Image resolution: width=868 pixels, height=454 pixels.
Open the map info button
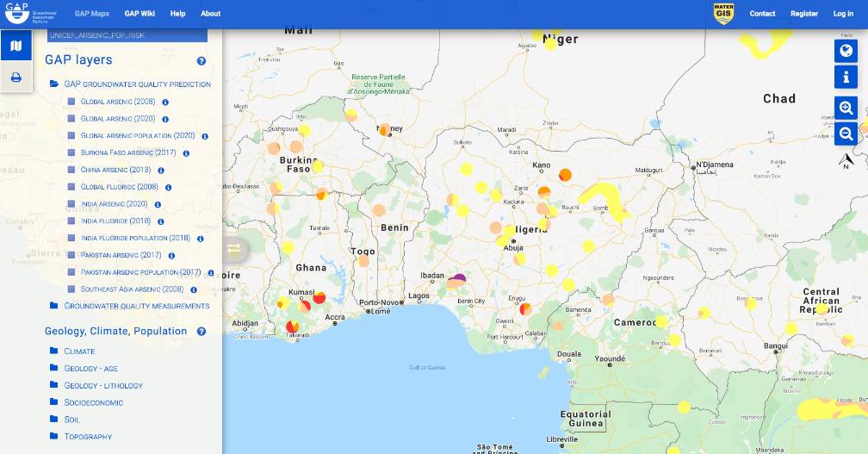click(x=846, y=78)
